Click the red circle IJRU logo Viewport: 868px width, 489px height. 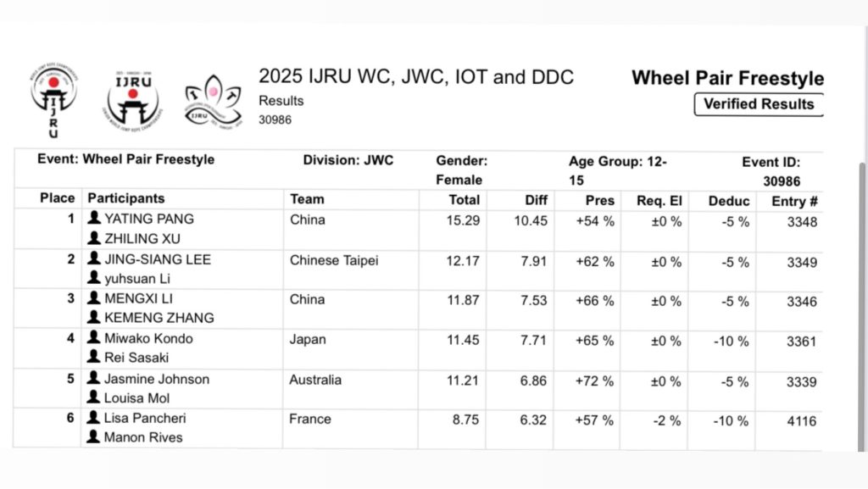53,102
